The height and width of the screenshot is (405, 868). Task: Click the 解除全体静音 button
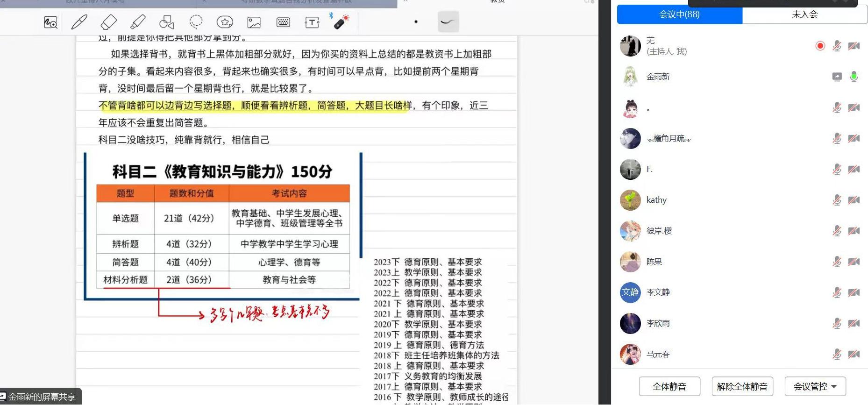tap(742, 386)
